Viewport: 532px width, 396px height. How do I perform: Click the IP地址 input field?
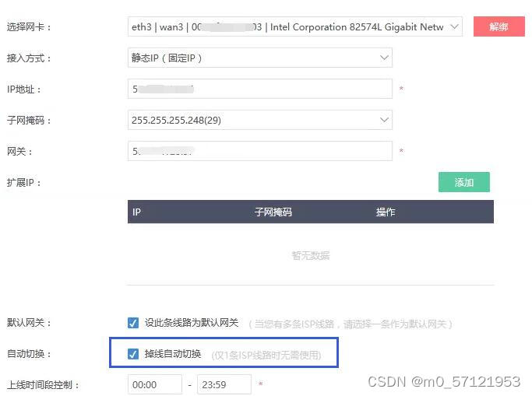tap(260, 89)
